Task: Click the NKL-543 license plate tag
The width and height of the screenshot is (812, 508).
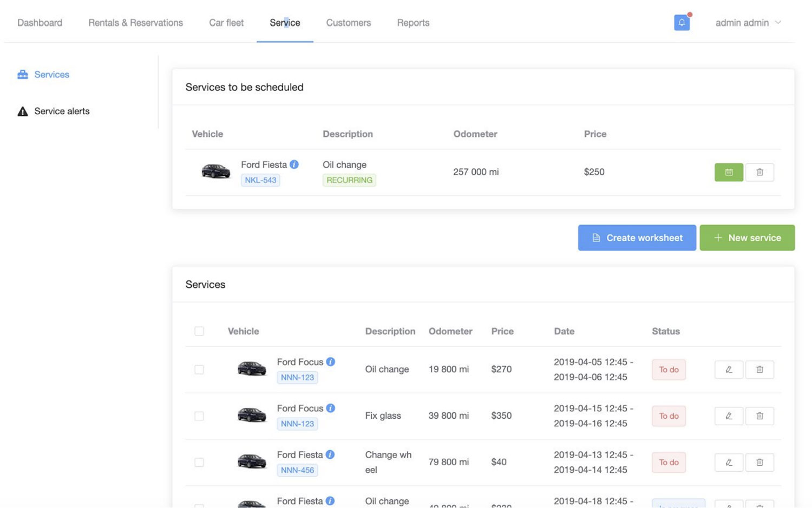Action: pyautogui.click(x=260, y=180)
